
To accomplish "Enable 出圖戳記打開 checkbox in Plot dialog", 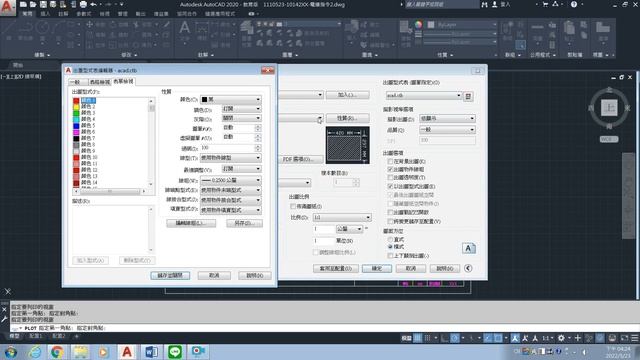I will tap(390, 213).
